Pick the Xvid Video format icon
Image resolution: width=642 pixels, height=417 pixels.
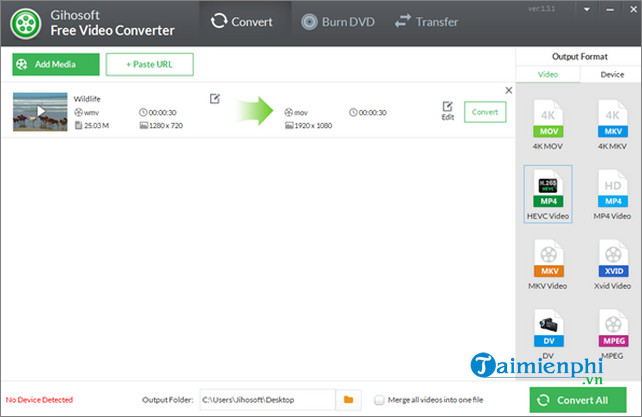pos(613,265)
